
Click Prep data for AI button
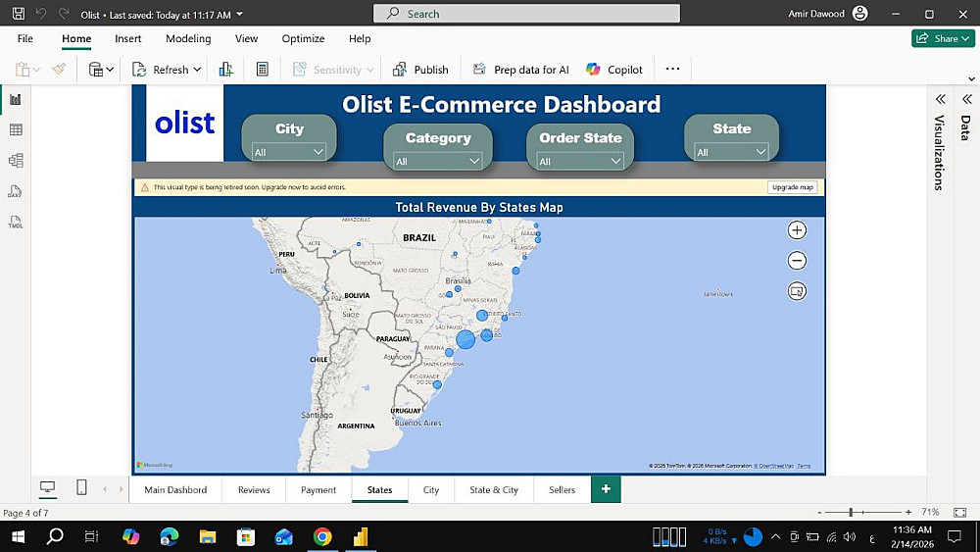520,70
